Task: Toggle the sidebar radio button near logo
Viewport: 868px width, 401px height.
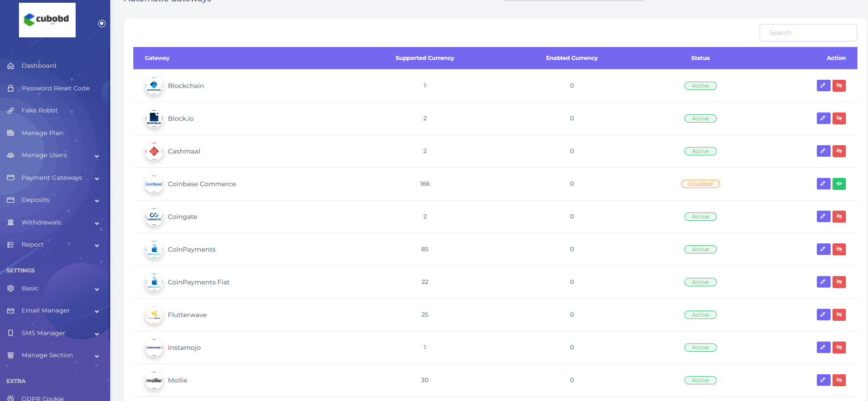Action: tap(102, 24)
